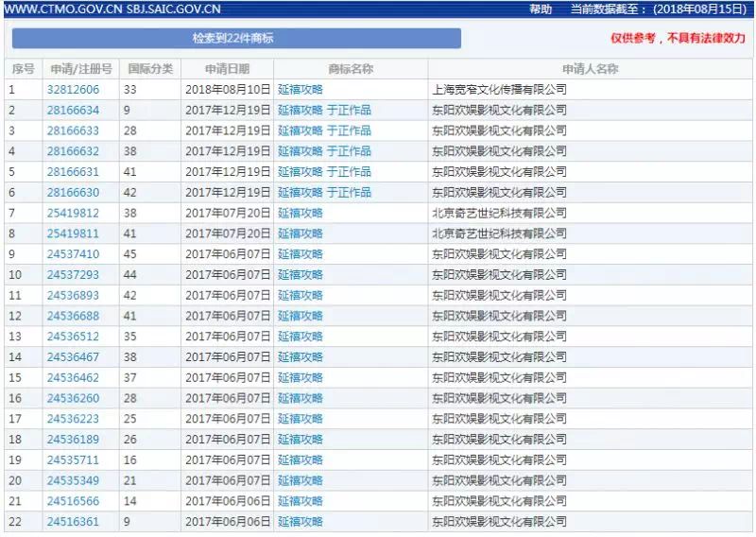Open 延禧攻略 于正作品 trademark in row 2
The image size is (756, 537).
(x=324, y=110)
